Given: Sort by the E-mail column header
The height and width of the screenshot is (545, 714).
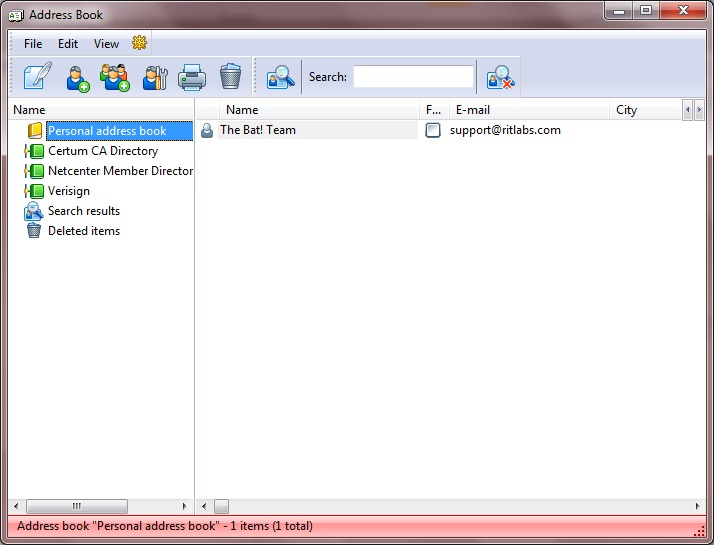Looking at the screenshot, I should [x=529, y=110].
